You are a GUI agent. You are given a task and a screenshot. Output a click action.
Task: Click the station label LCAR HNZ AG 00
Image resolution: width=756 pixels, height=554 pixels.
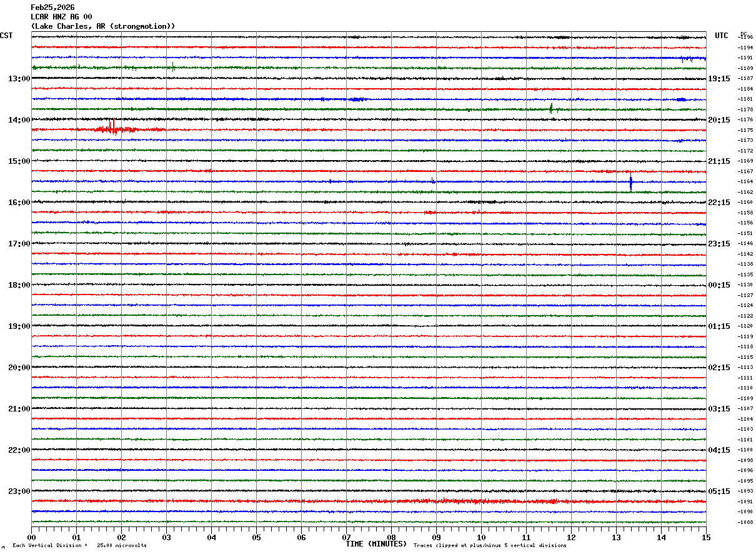[61, 17]
